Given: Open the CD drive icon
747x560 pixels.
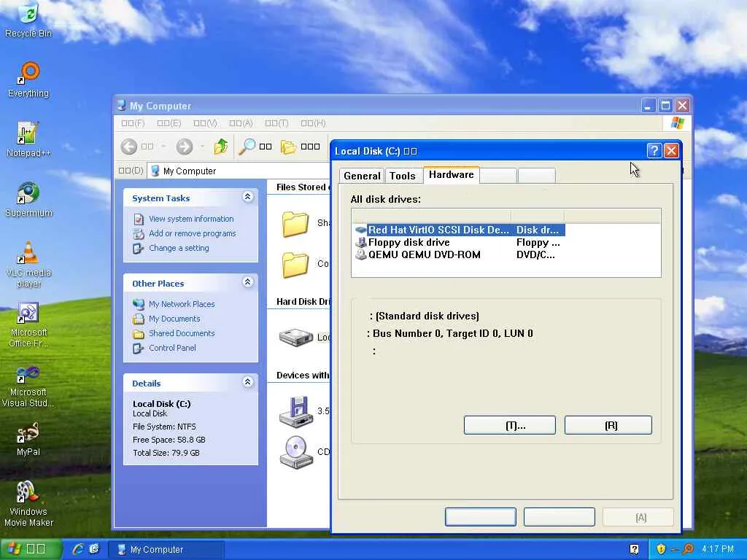Looking at the screenshot, I should [x=295, y=452].
